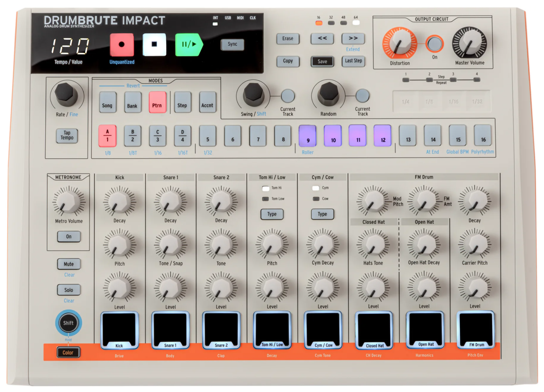Toggle Swing Current Track button

tap(287, 96)
